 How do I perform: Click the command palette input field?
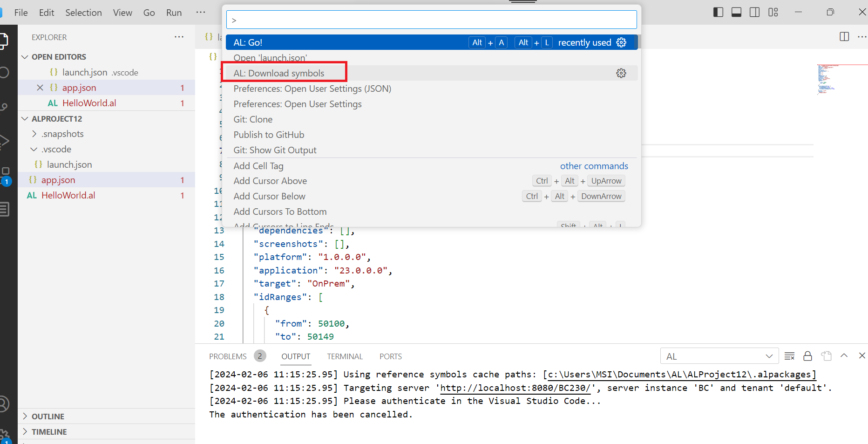coord(431,20)
